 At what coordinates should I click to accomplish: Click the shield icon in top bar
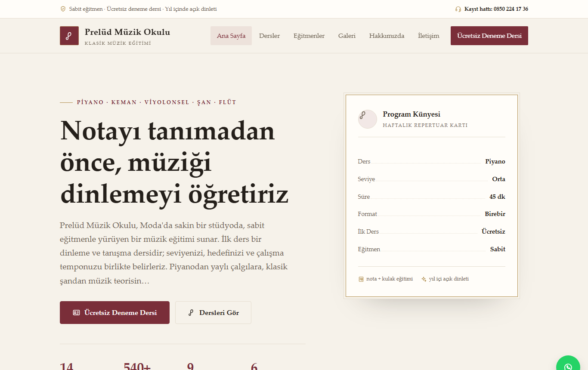pyautogui.click(x=63, y=9)
